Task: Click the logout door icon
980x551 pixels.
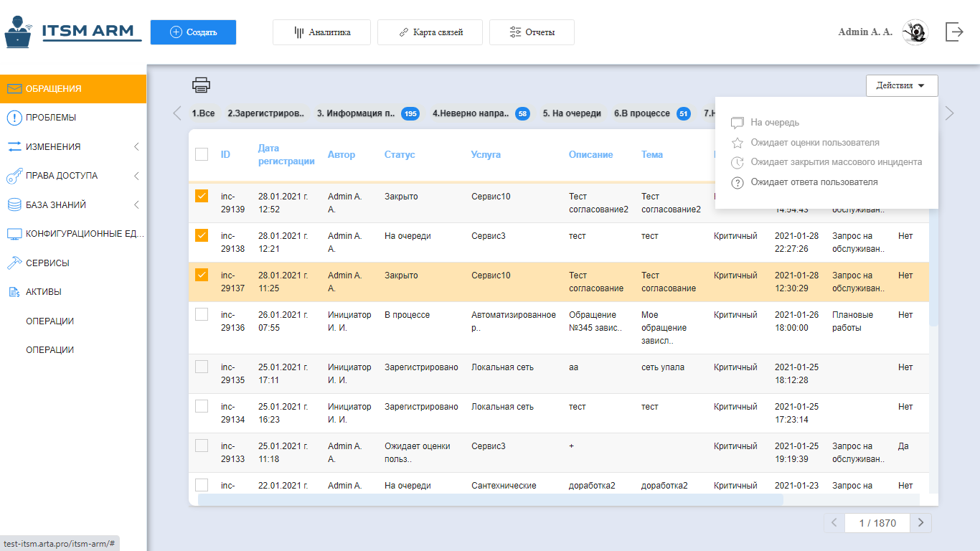Action: [x=954, y=32]
